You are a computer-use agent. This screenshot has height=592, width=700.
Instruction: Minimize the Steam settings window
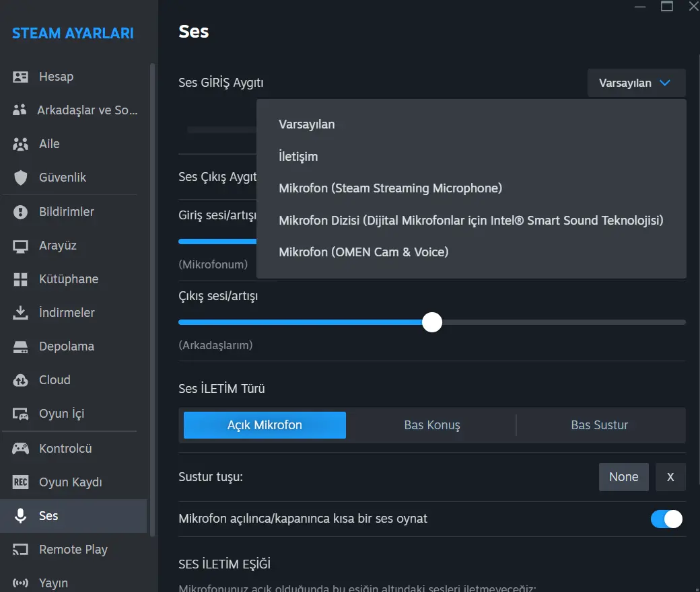click(640, 7)
